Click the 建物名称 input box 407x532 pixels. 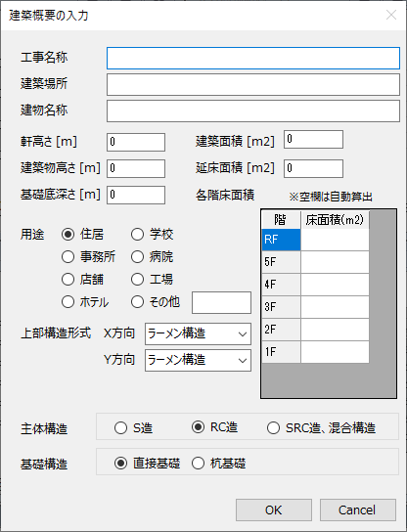(253, 111)
